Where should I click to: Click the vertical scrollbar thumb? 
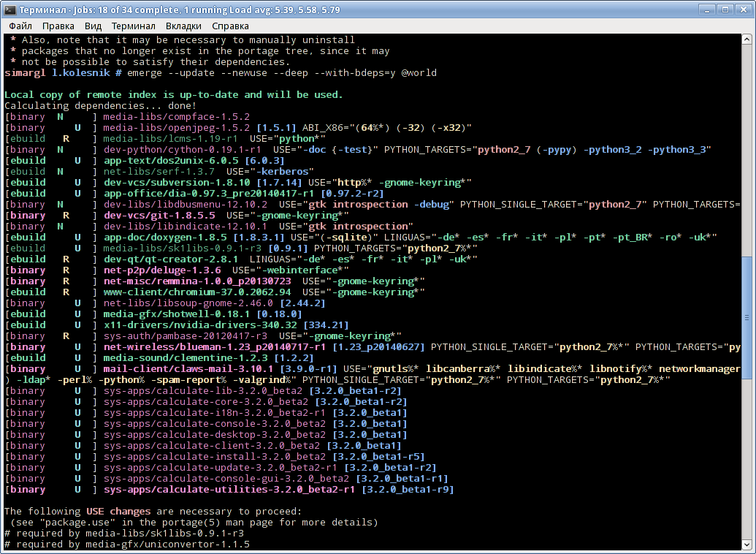tap(747, 317)
